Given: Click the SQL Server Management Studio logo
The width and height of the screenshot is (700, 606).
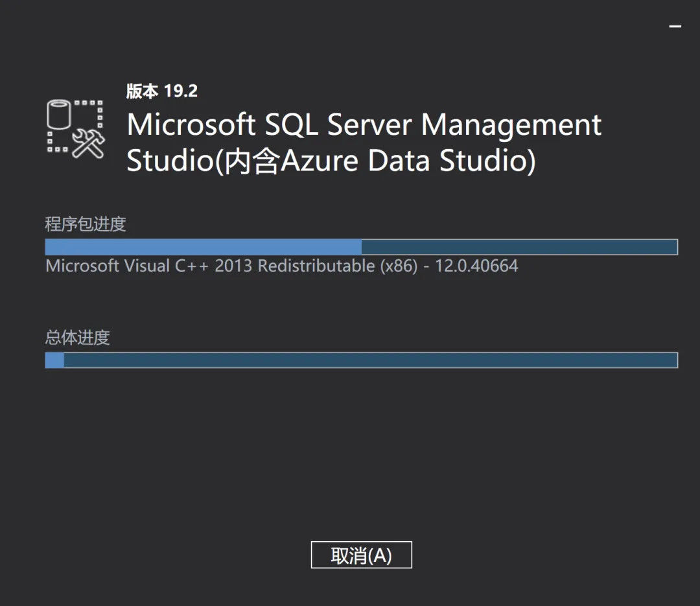Looking at the screenshot, I should [x=75, y=128].
